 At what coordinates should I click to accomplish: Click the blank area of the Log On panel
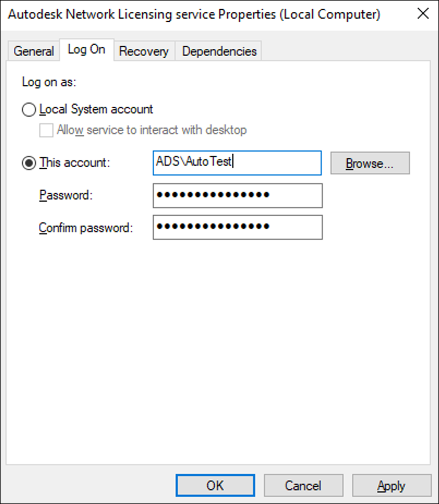(x=218, y=354)
